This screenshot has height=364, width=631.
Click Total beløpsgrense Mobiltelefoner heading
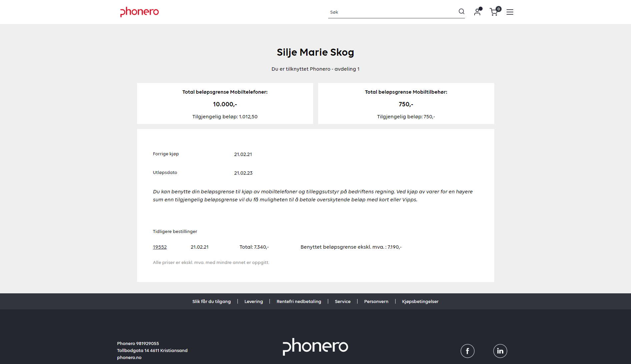[225, 92]
